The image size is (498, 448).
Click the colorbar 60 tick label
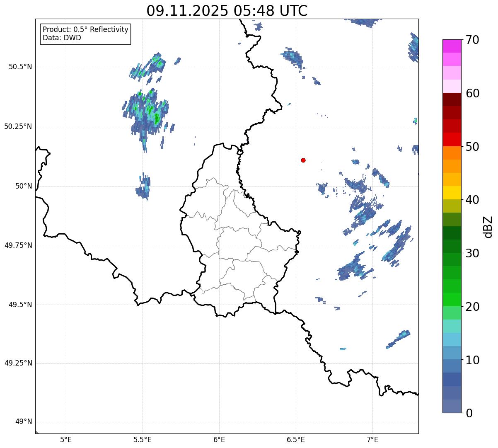[472, 93]
